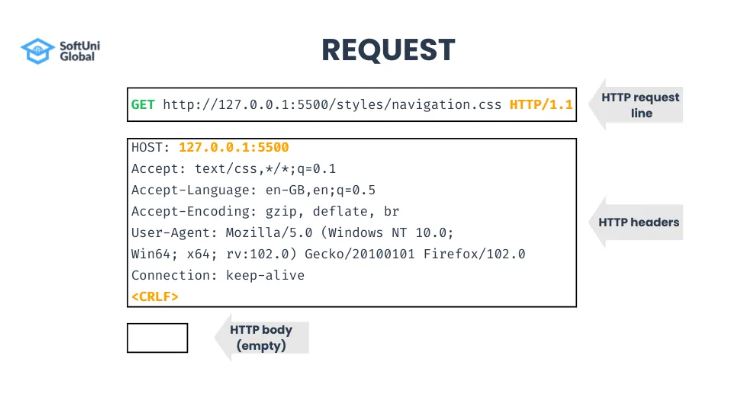This screenshot has width=732, height=399.
Task: Click the green GET method keyword
Action: [143, 105]
